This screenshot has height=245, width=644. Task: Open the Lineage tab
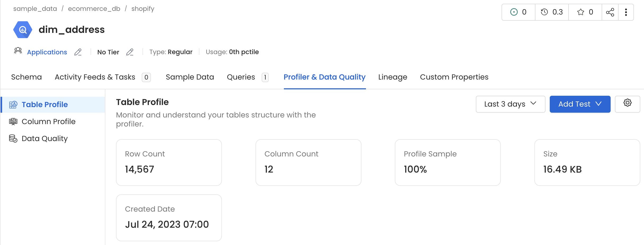click(x=392, y=77)
